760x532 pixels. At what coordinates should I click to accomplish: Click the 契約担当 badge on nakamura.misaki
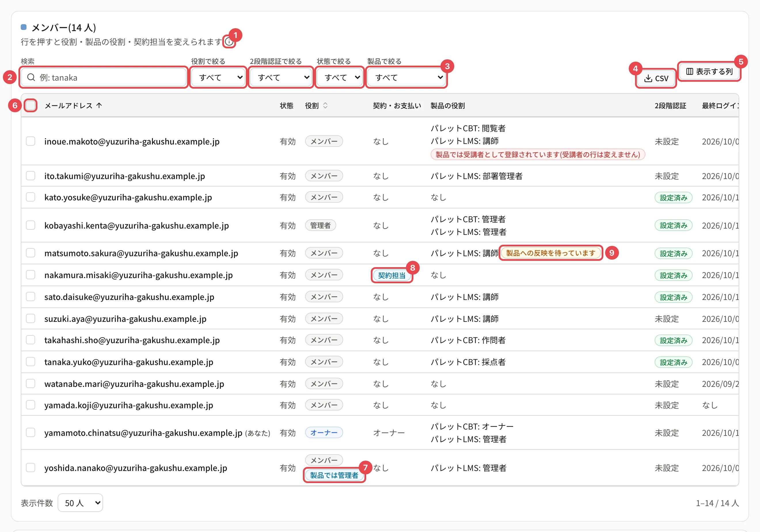[x=392, y=275]
